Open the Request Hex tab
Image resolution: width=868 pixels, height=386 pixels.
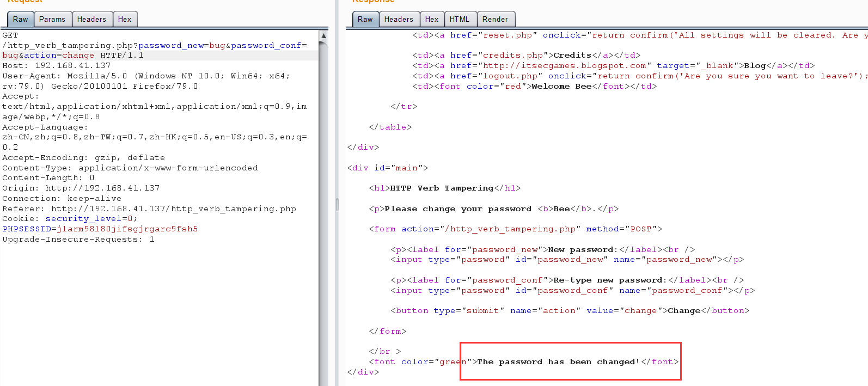coord(125,19)
